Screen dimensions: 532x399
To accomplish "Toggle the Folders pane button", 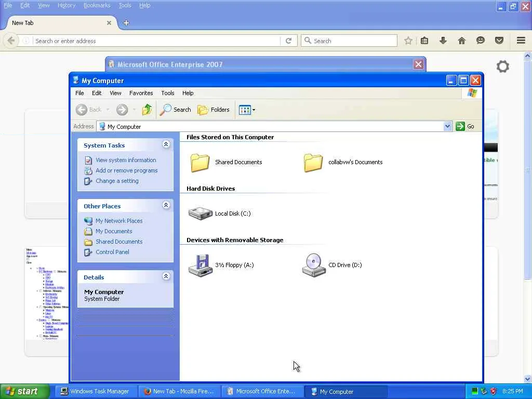I will click(214, 110).
